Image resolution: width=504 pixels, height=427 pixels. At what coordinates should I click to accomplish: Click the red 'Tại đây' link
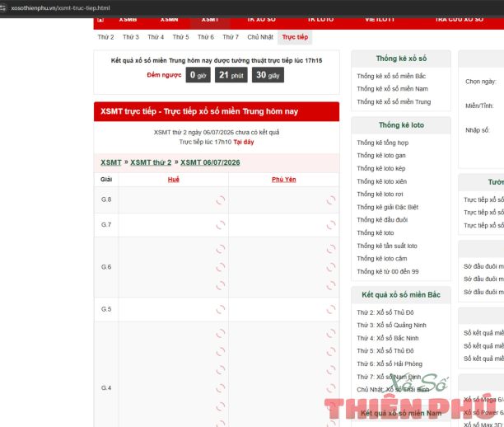(244, 142)
